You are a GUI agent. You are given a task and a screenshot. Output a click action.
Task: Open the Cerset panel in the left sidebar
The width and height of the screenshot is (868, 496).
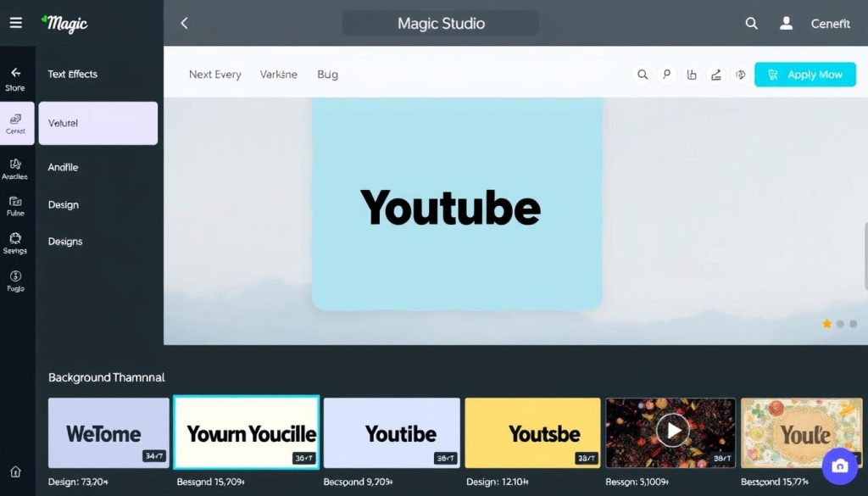tap(16, 123)
